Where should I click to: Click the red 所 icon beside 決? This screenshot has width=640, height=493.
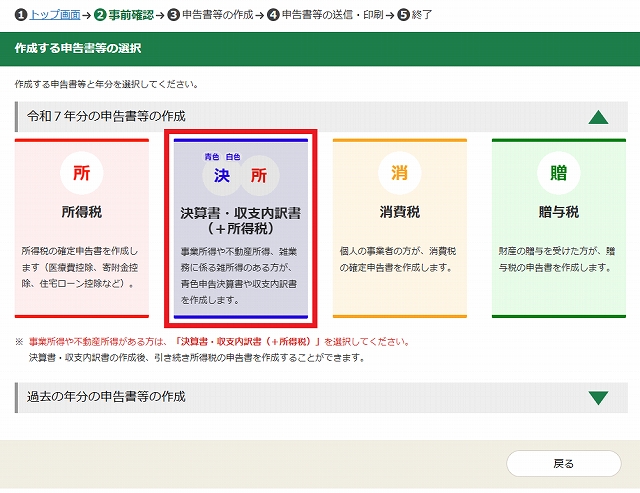pyautogui.click(x=259, y=176)
